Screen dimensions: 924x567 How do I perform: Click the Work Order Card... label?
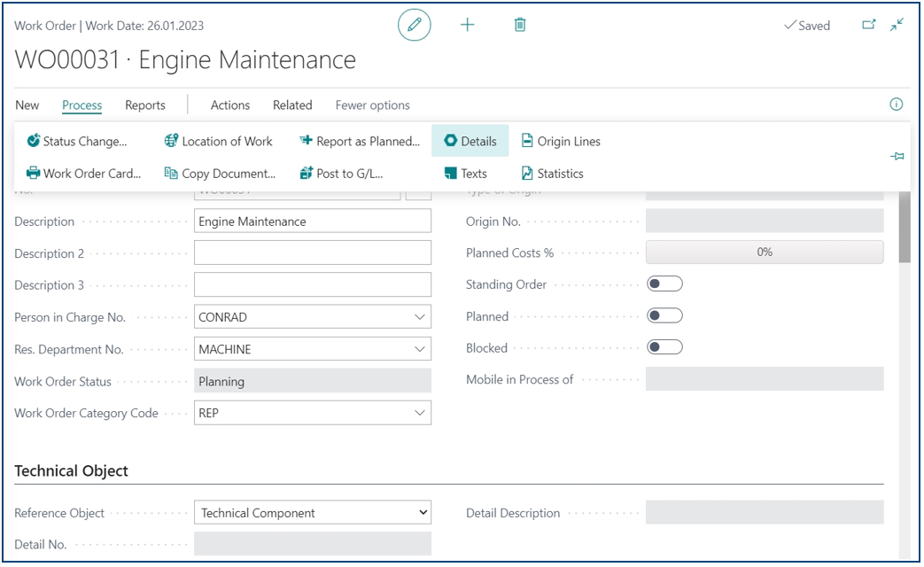tap(92, 174)
